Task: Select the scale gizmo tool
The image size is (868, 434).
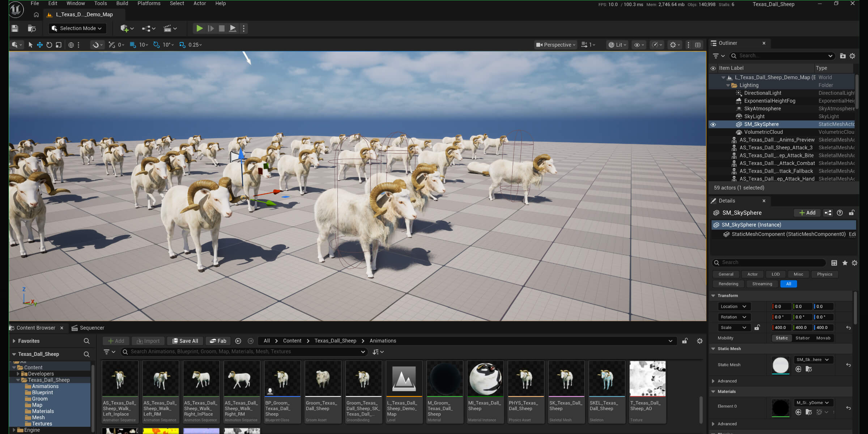Action: [x=59, y=45]
